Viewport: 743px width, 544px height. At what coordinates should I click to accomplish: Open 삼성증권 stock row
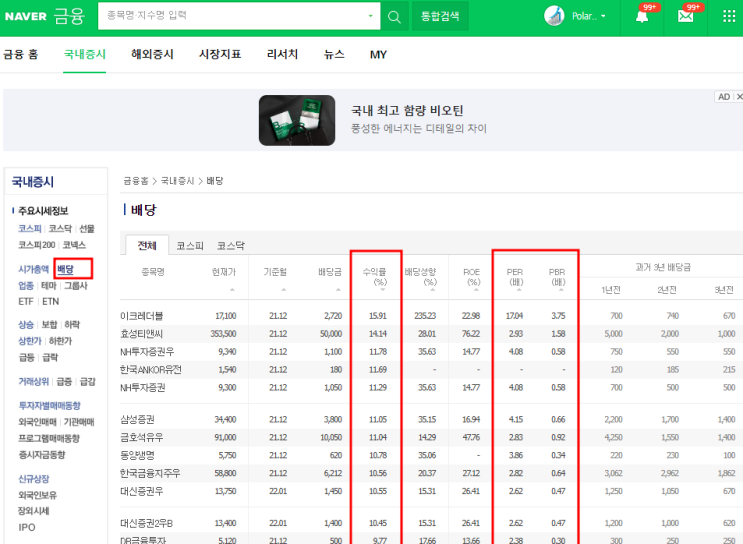(137, 419)
